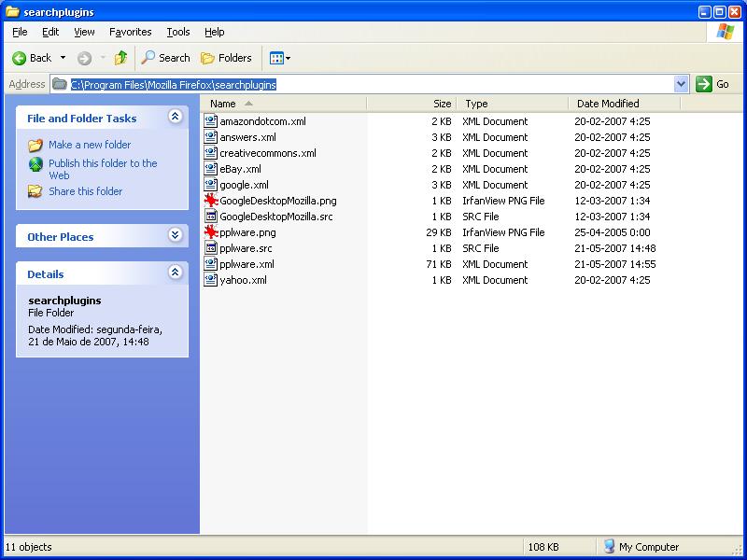The width and height of the screenshot is (747, 560).
Task: Toggle the Folders pane
Action: click(x=226, y=58)
